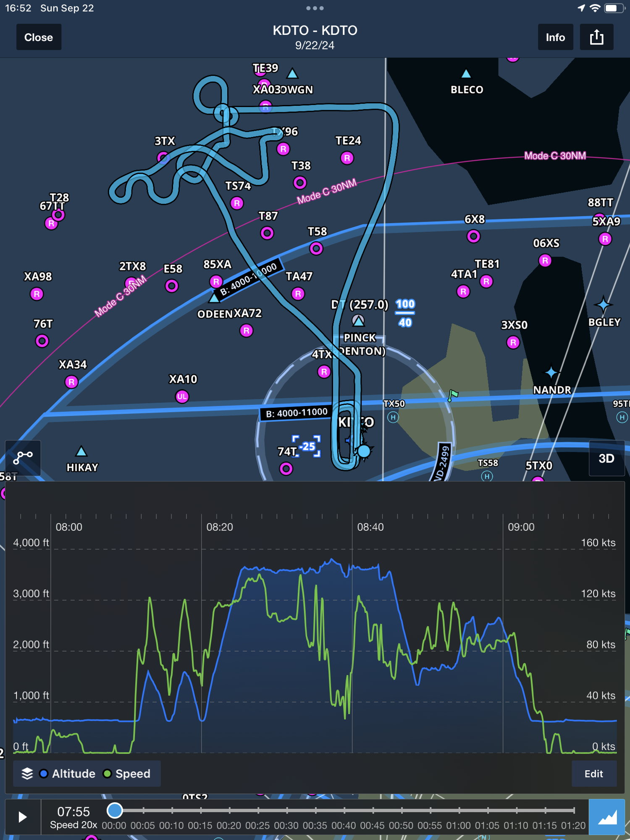Open the Info panel

point(555,37)
